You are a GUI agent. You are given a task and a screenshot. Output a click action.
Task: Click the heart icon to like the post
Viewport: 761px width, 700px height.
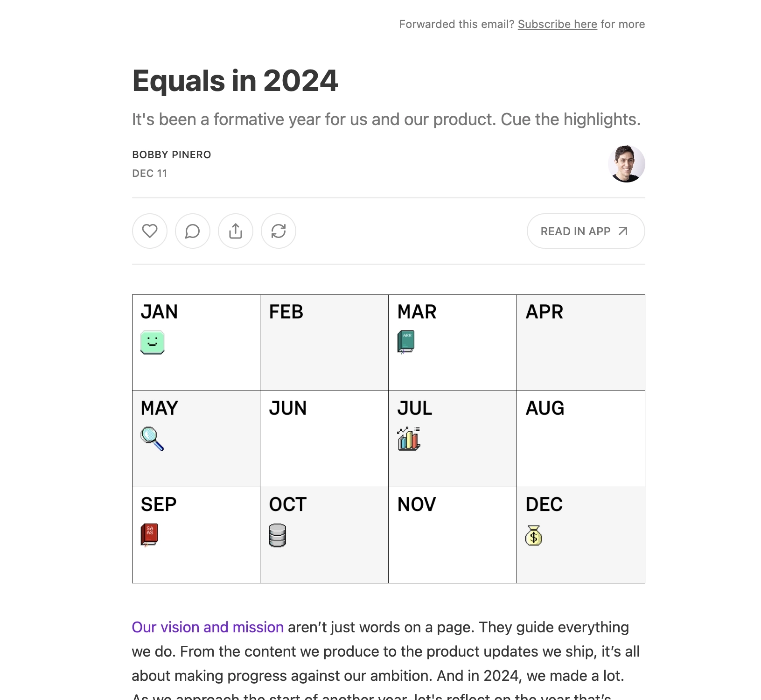pos(149,231)
